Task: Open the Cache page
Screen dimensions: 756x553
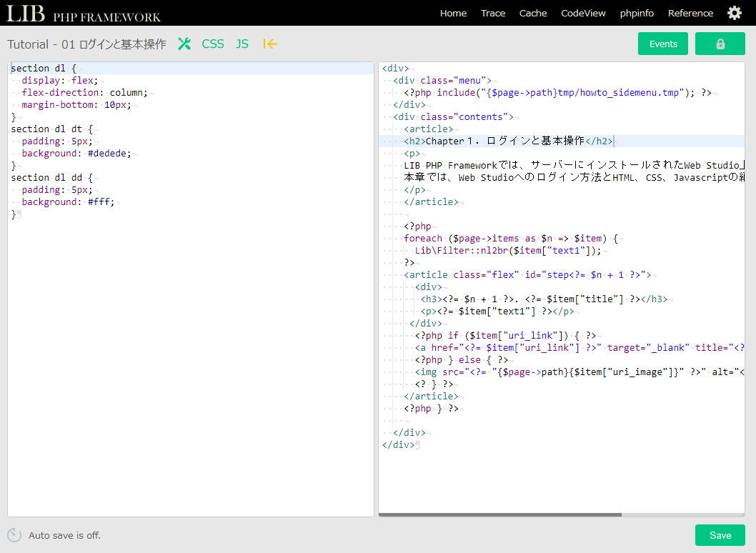Action: point(533,13)
